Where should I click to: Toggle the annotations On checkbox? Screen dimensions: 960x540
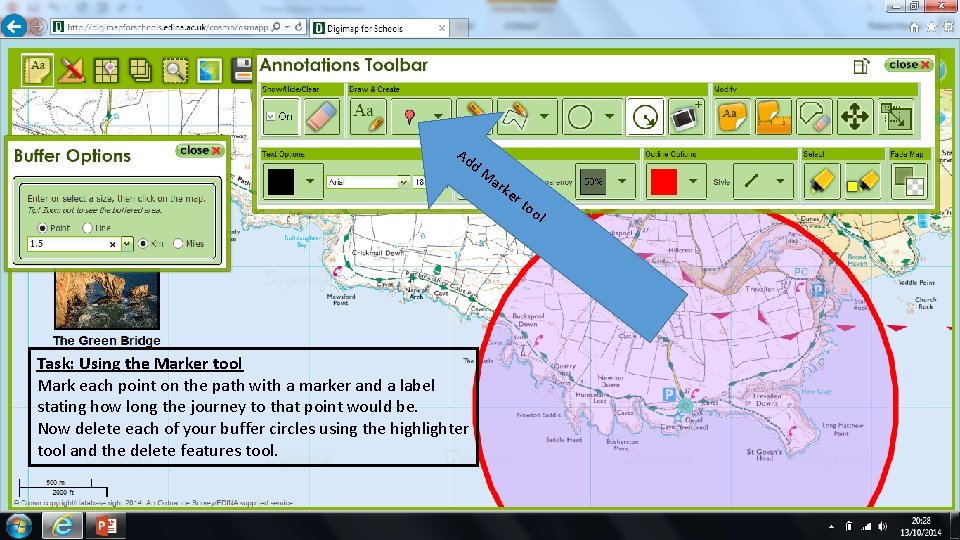[x=271, y=116]
